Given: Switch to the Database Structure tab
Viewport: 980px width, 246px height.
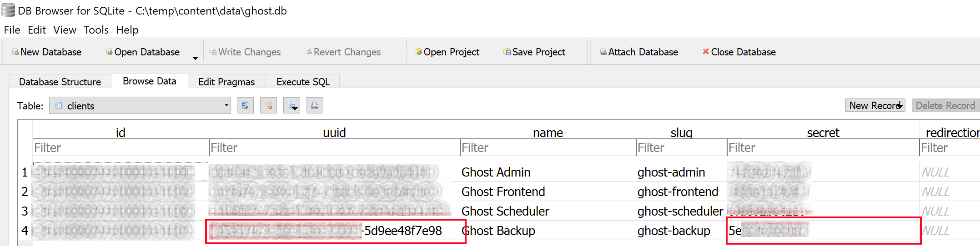Looking at the screenshot, I should coord(60,82).
